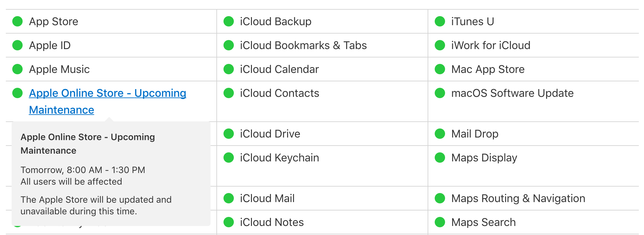Select the macOS Software Update entry

(x=512, y=93)
